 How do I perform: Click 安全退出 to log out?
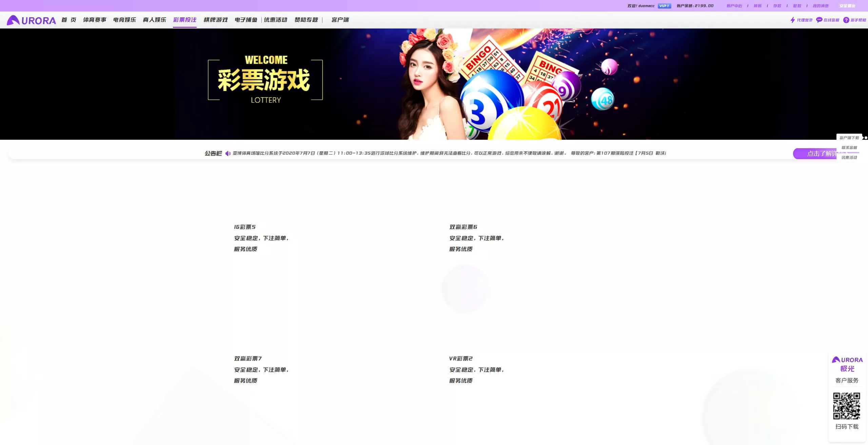847,6
